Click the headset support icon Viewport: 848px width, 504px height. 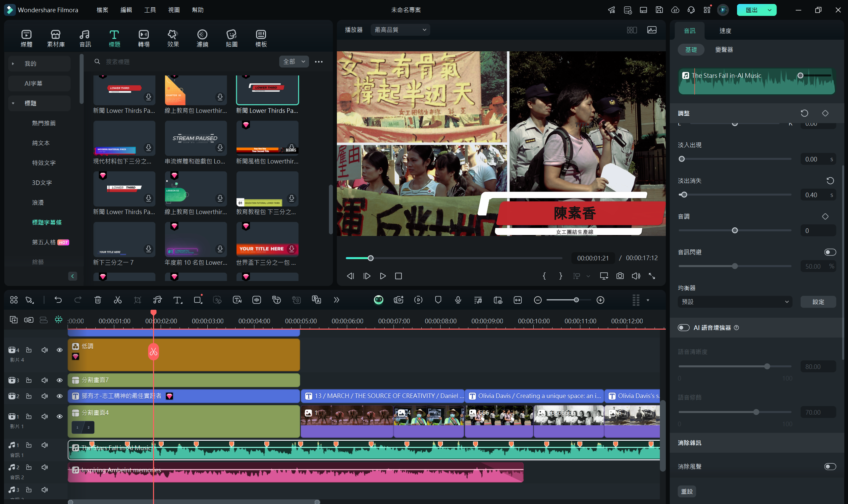691,10
